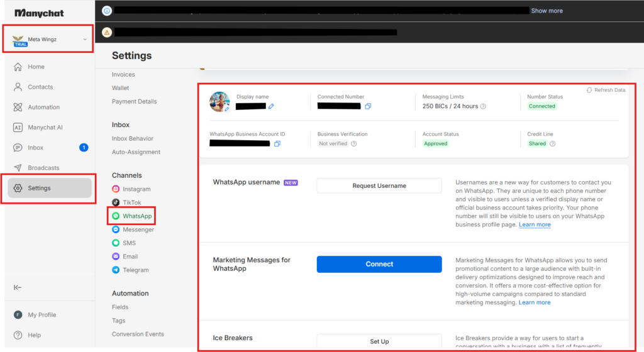Click the Shared credit line badge
Viewport: 644px width, 352px height.
click(537, 143)
